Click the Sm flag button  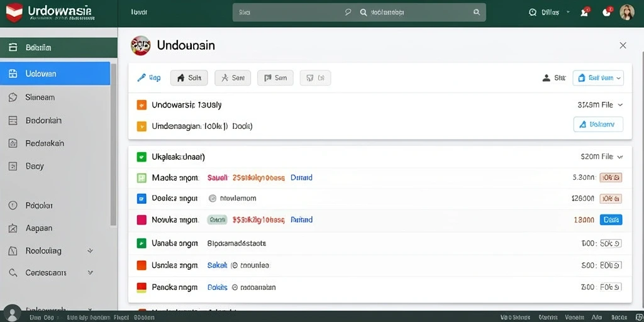pos(275,77)
